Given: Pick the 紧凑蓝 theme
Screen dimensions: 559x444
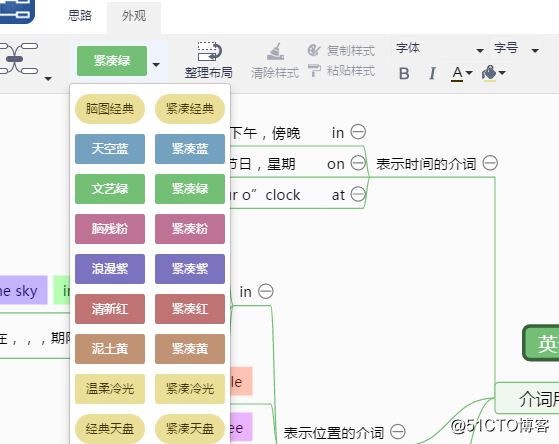Looking at the screenshot, I should [x=190, y=149].
